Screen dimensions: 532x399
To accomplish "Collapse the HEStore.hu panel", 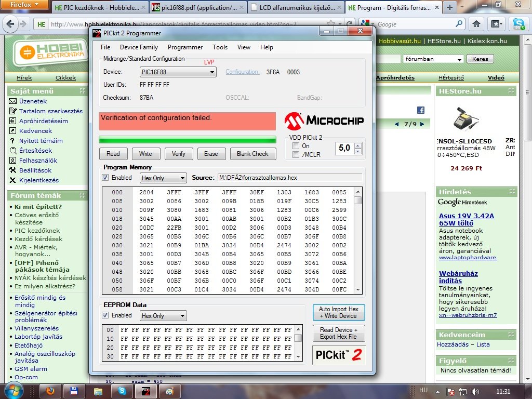I will [512, 91].
